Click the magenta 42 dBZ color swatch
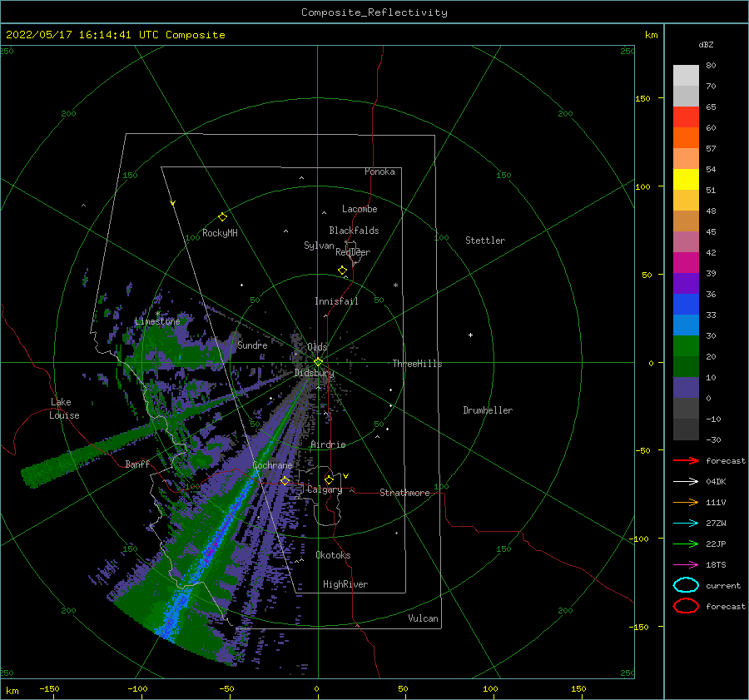Screen dimensions: 749x700 coord(686,262)
